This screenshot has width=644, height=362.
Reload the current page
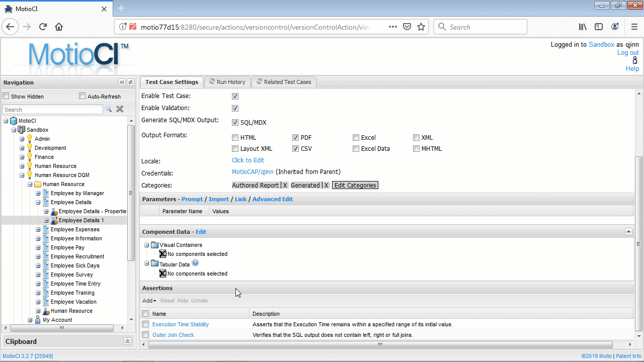point(43,27)
